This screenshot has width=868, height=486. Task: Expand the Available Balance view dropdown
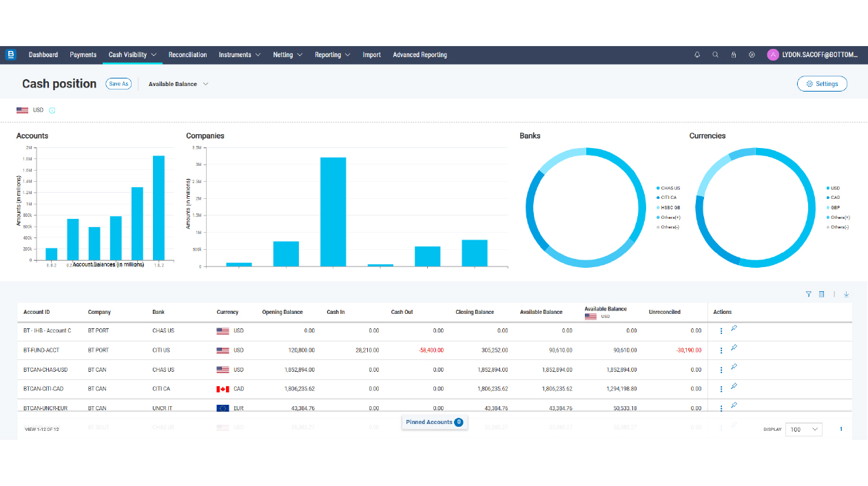point(178,84)
